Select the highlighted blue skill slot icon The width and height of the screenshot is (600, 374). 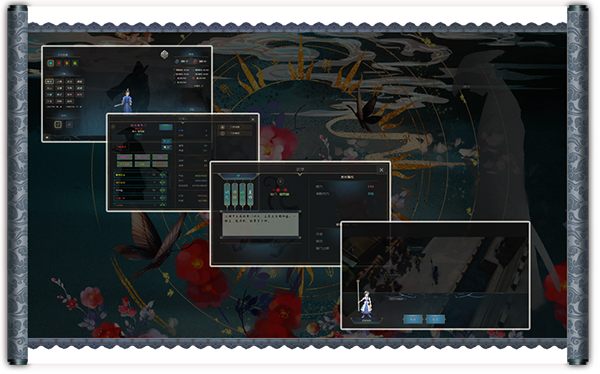(58, 124)
